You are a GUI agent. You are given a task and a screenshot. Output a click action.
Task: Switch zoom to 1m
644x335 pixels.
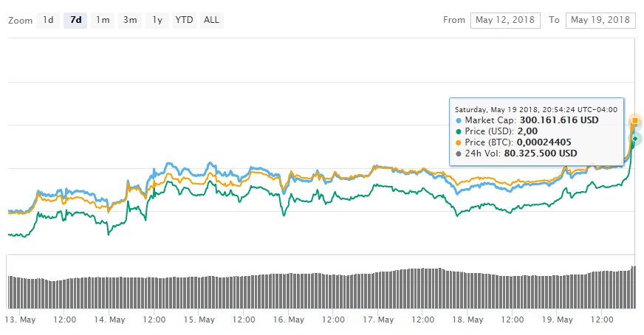pos(103,20)
